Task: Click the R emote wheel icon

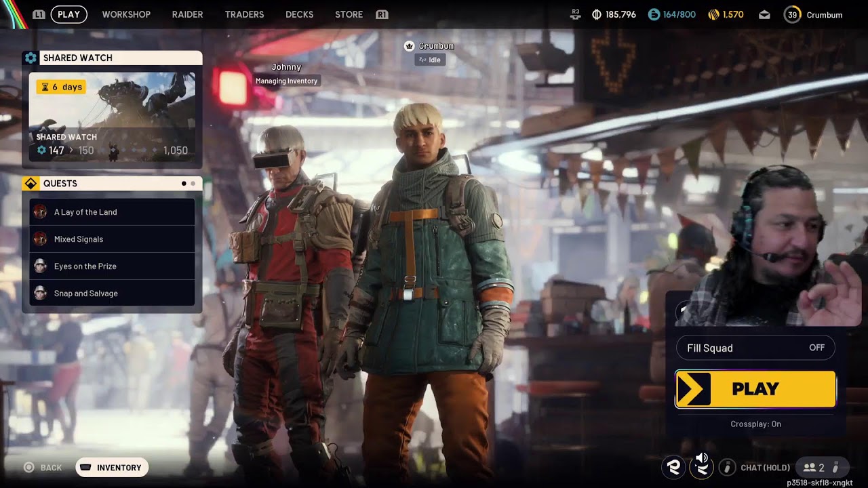Action: [674, 467]
